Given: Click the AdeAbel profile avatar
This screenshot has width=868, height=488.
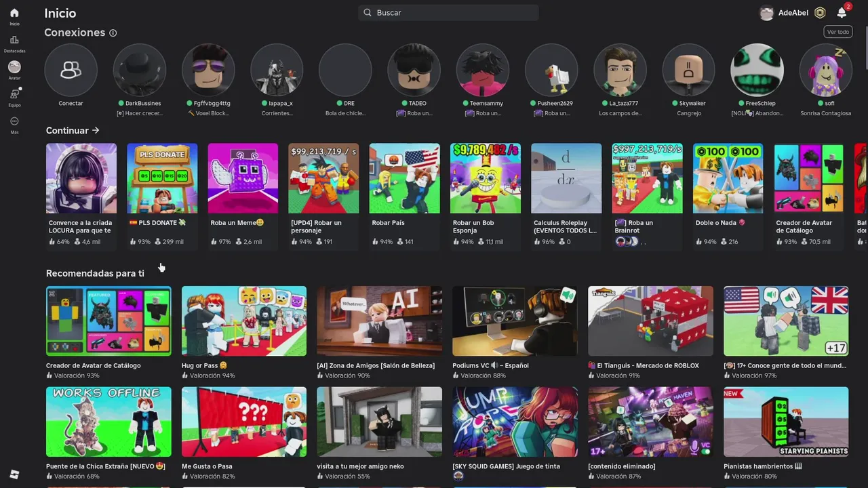Looking at the screenshot, I should click(766, 13).
